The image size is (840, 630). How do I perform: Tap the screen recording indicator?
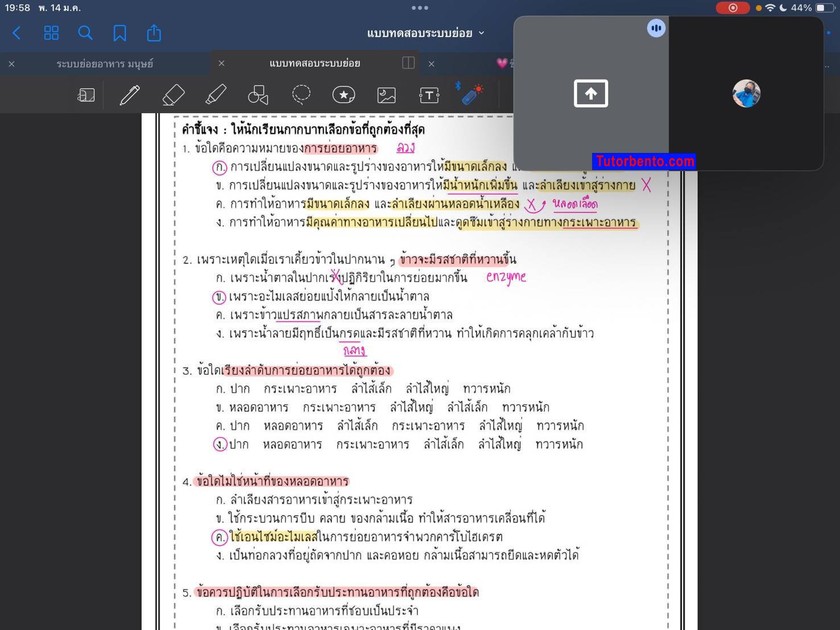coord(733,8)
